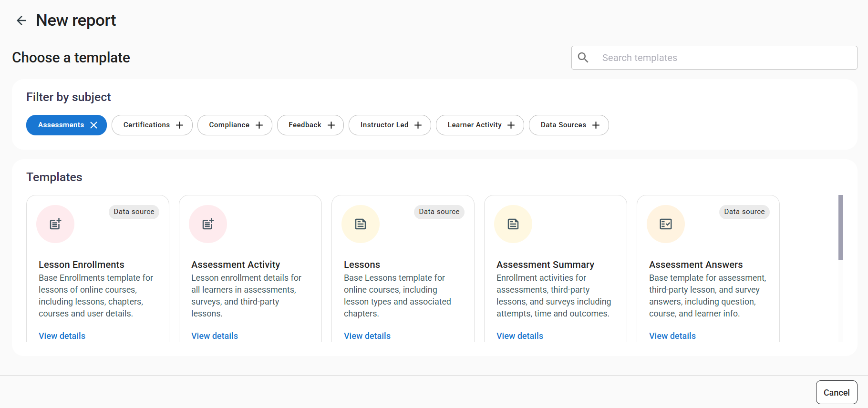Screen dimensions: 868x408
Task: Enable the Data Sources subject filter
Action: 569,125
